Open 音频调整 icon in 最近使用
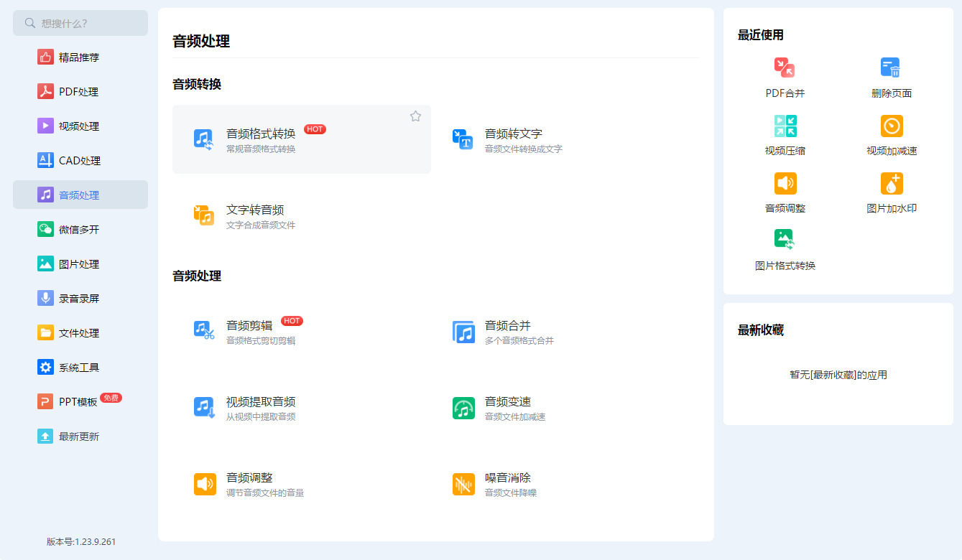962x560 pixels. coord(785,183)
